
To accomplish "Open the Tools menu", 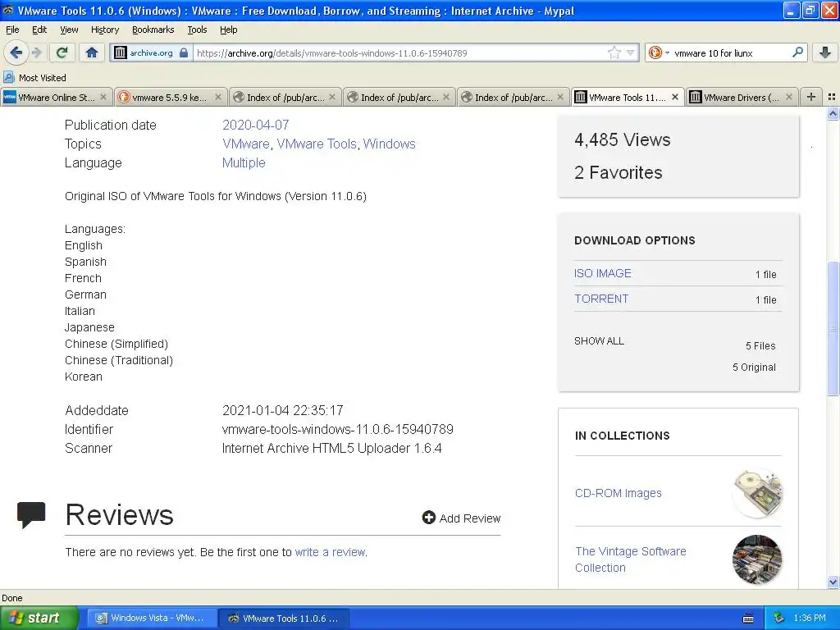I will tap(197, 30).
